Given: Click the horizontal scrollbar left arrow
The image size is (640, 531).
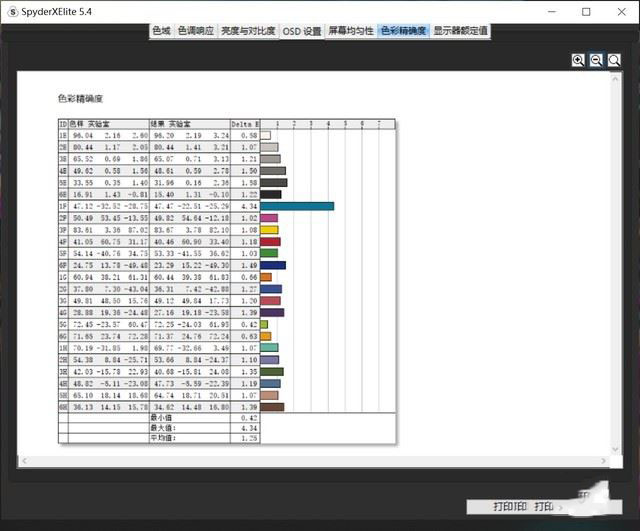Looking at the screenshot, I should coord(24,461).
